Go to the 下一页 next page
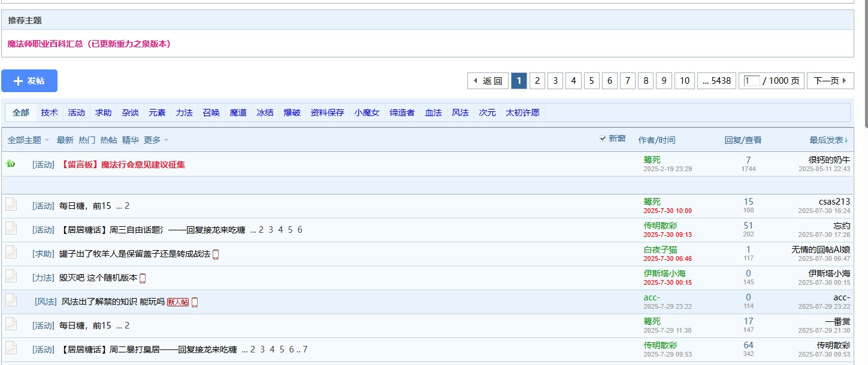 coord(830,81)
